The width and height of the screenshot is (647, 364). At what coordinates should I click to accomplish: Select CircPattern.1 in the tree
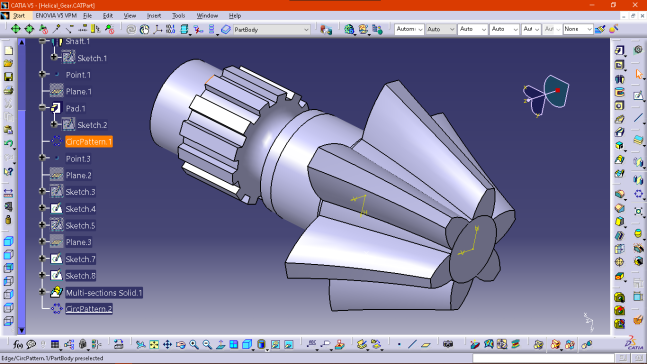pos(89,142)
